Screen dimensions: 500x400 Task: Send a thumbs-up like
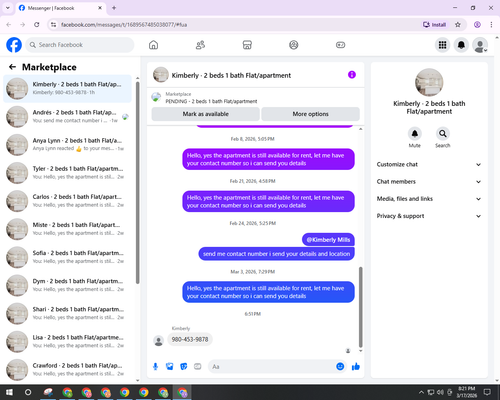tap(356, 367)
